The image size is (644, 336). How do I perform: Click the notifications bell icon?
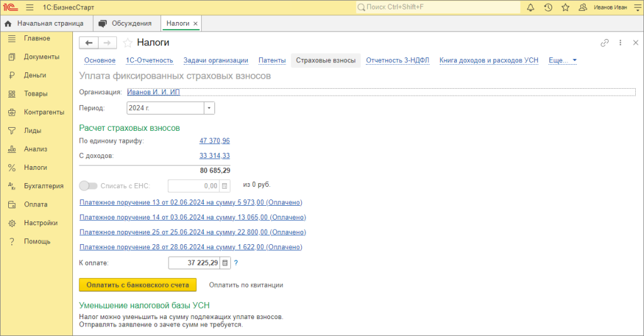(x=531, y=8)
